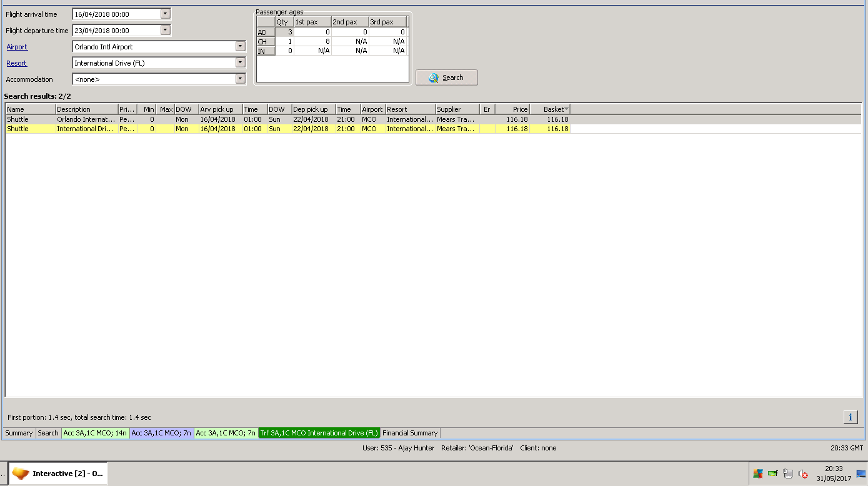Click the network connection tray icon

(x=788, y=474)
